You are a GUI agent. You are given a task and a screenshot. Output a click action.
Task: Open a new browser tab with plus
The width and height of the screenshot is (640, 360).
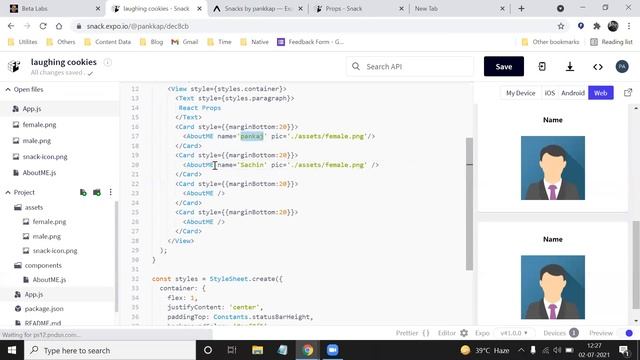point(521,9)
